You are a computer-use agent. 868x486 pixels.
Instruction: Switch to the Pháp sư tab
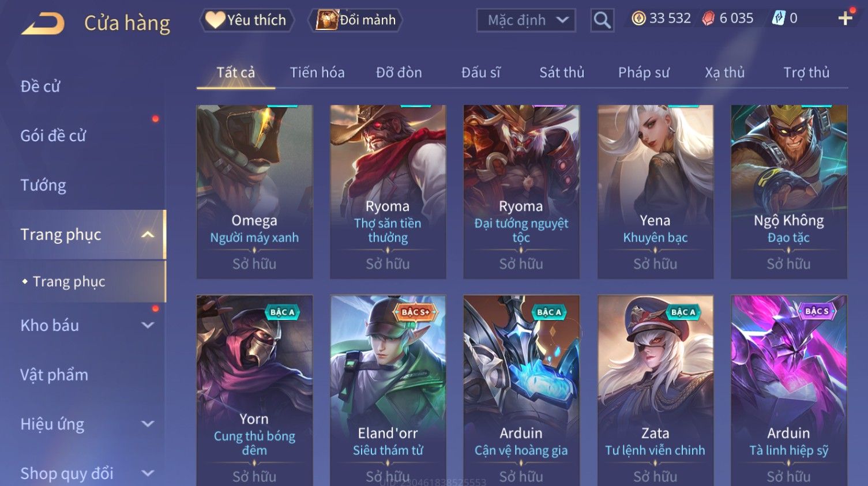(644, 73)
